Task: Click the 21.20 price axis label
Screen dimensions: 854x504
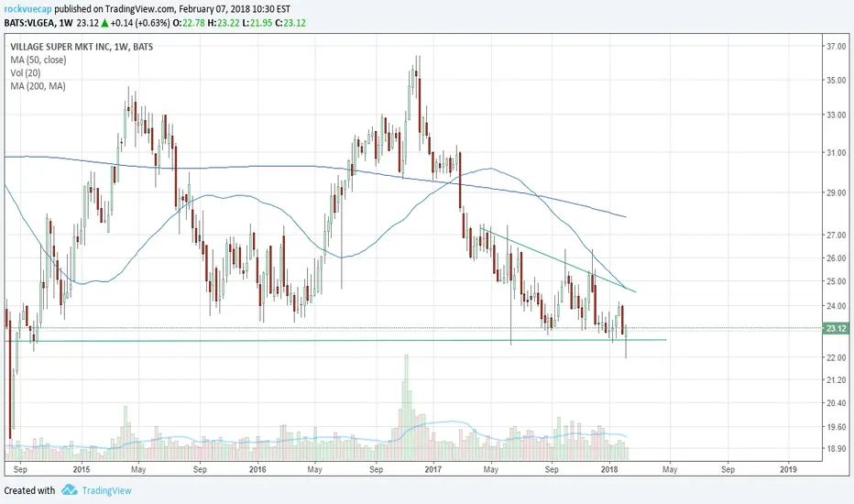Action: (x=837, y=380)
